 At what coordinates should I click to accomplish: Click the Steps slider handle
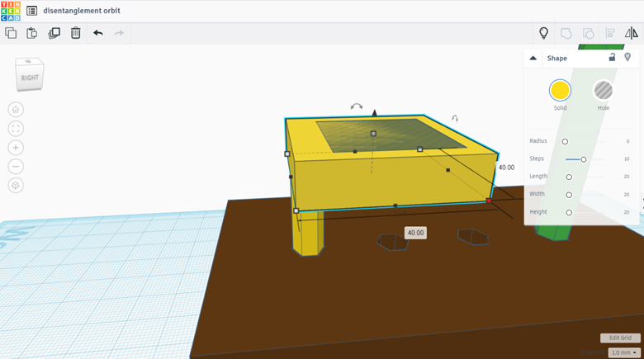coord(583,159)
